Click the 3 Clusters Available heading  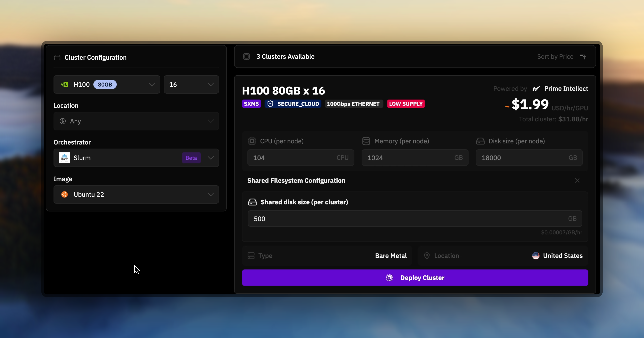click(x=286, y=57)
